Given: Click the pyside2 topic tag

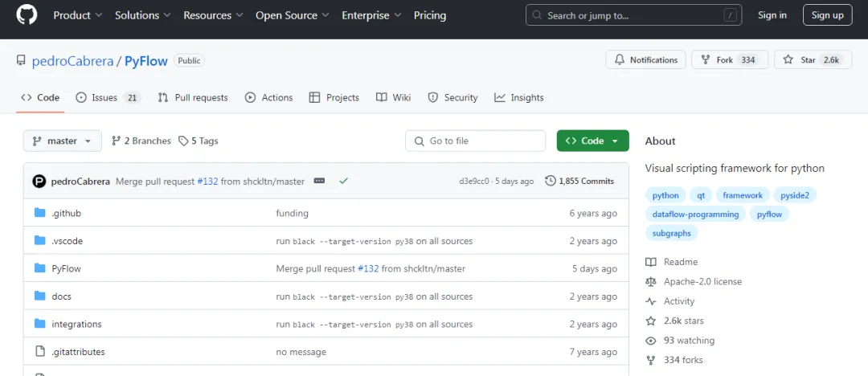Looking at the screenshot, I should (x=795, y=195).
